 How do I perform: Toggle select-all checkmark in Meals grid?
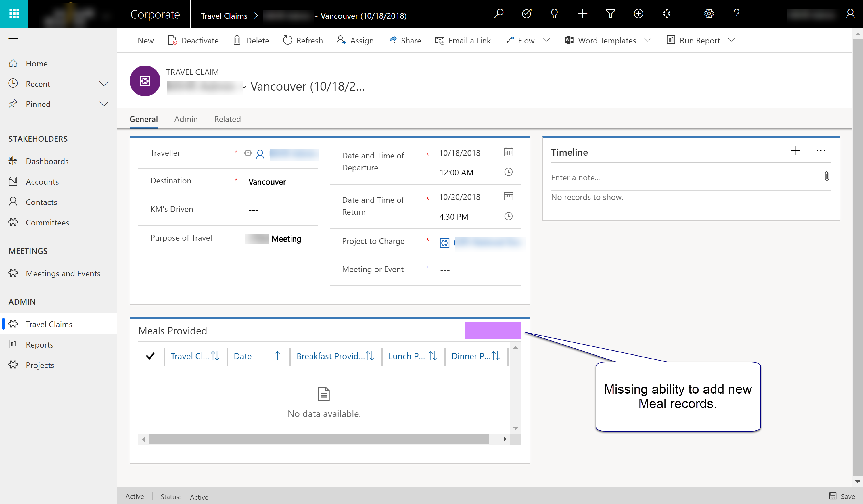[x=150, y=356]
